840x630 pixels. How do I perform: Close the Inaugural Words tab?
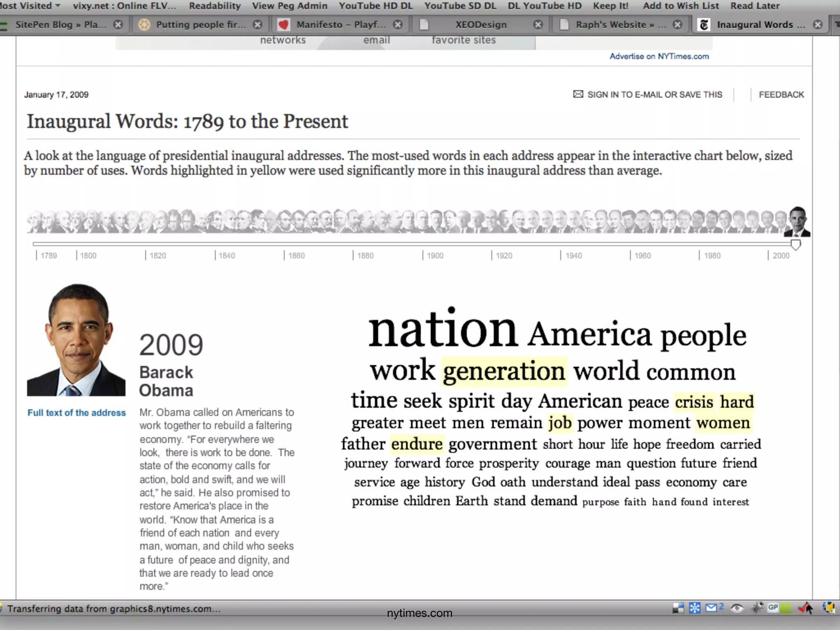(818, 25)
